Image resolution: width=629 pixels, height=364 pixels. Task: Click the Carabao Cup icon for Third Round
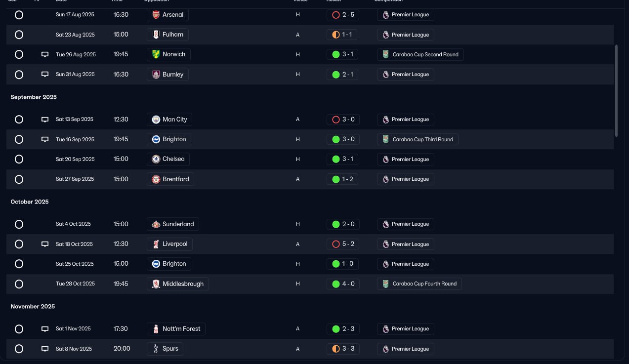[386, 139]
